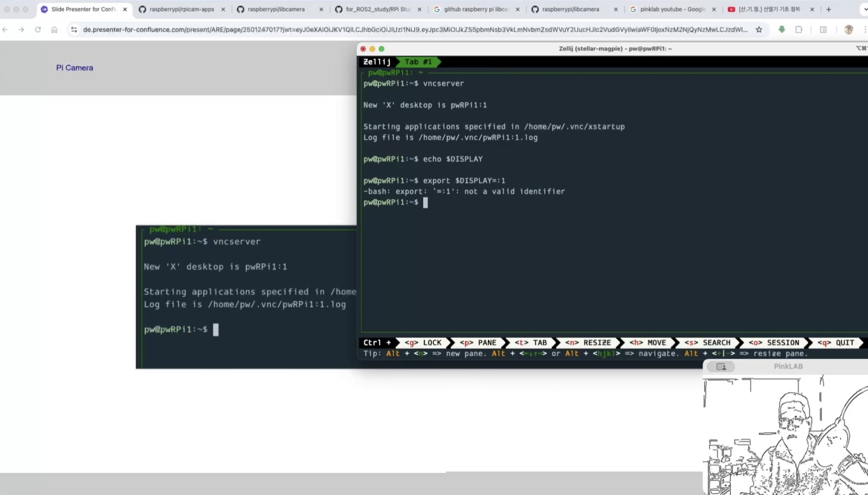Click the green download arrow extension
This screenshot has height=495, width=868.
[x=782, y=29]
